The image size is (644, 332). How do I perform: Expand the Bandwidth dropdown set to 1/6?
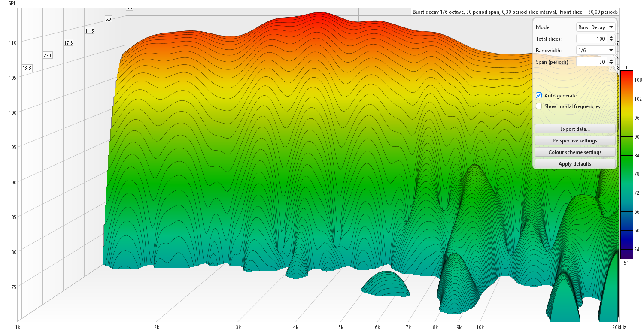(x=596, y=51)
